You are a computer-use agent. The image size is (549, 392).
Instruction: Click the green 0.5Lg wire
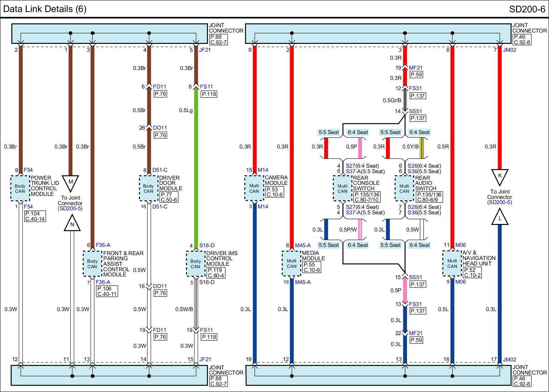tap(196, 165)
